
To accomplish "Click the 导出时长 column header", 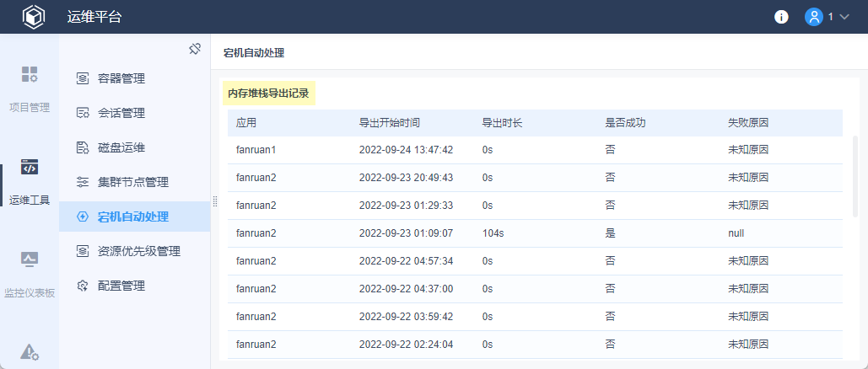I will [503, 123].
